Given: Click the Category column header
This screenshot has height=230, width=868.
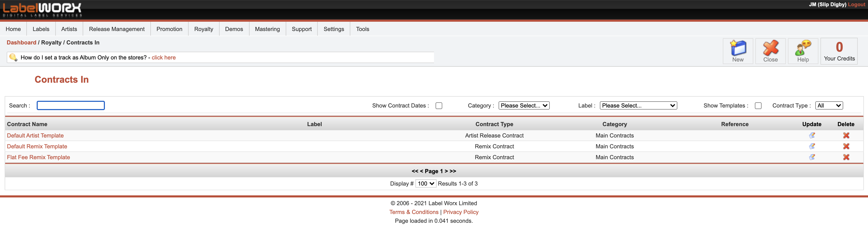Looking at the screenshot, I should [615, 124].
